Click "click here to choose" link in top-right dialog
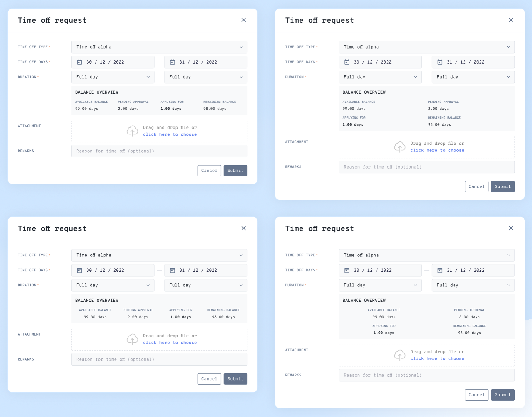The height and width of the screenshot is (417, 532). tap(437, 150)
